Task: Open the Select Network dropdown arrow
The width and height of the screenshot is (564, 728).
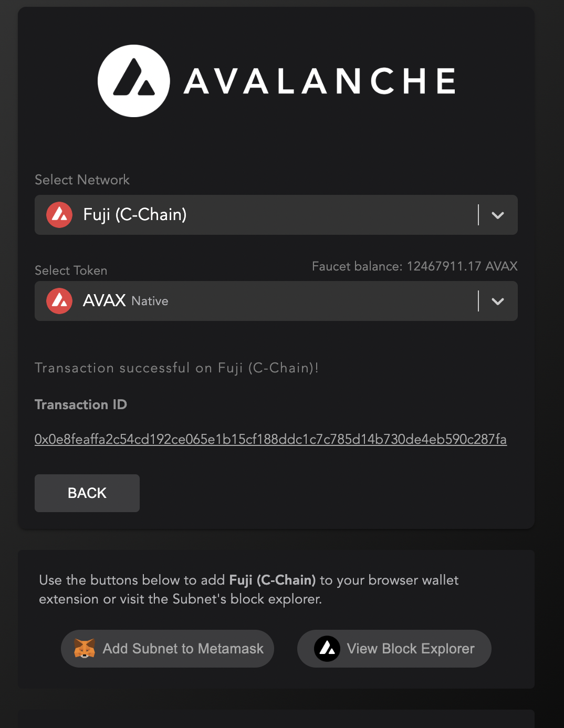Action: pyautogui.click(x=497, y=215)
